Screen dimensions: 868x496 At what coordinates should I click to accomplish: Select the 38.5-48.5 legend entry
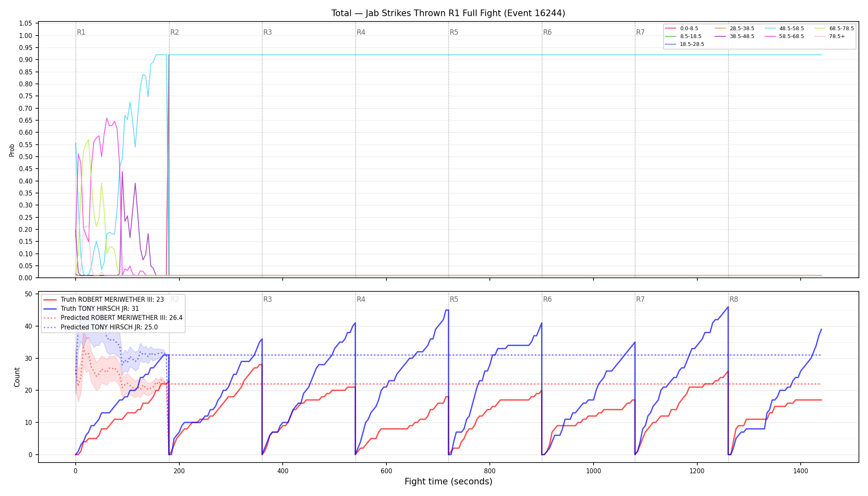coord(734,36)
